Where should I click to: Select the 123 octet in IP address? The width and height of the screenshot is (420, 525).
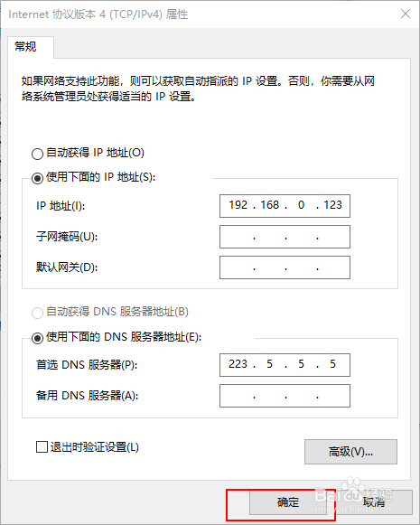point(332,205)
